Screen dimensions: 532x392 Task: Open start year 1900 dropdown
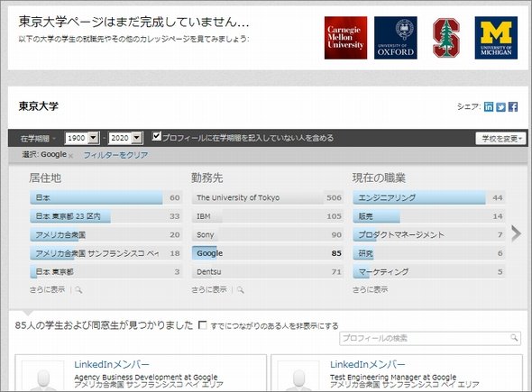pos(82,138)
